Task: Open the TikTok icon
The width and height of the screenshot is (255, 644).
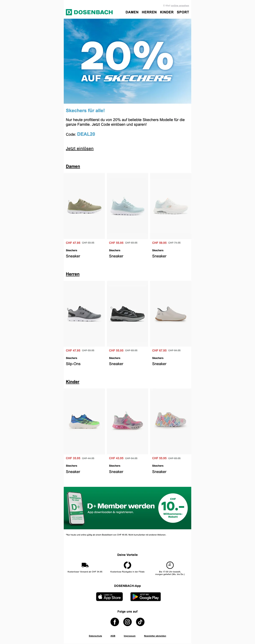Action: tap(140, 622)
